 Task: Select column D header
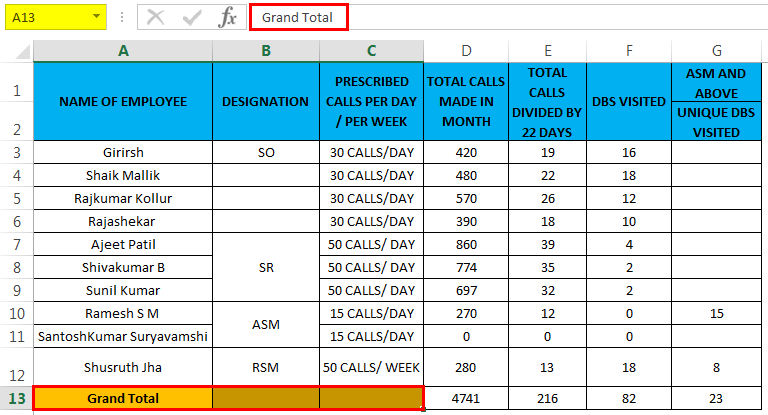466,50
